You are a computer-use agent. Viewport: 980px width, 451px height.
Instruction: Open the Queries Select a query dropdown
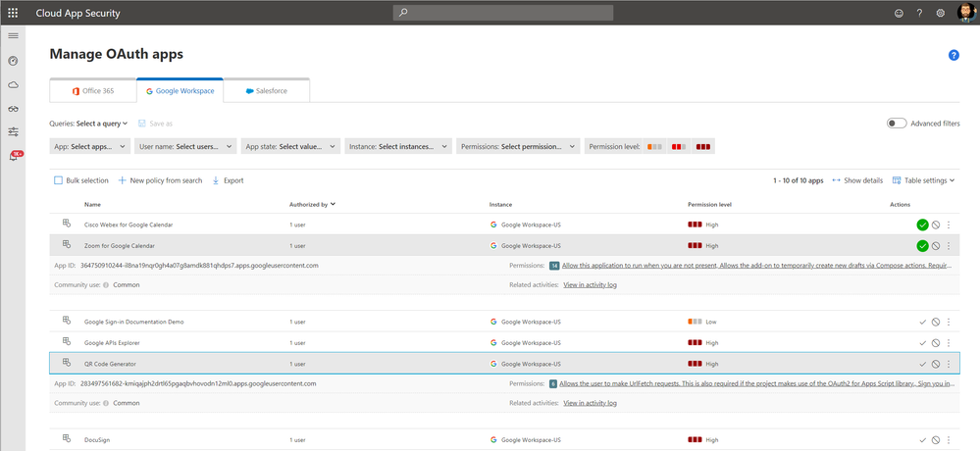pos(102,124)
